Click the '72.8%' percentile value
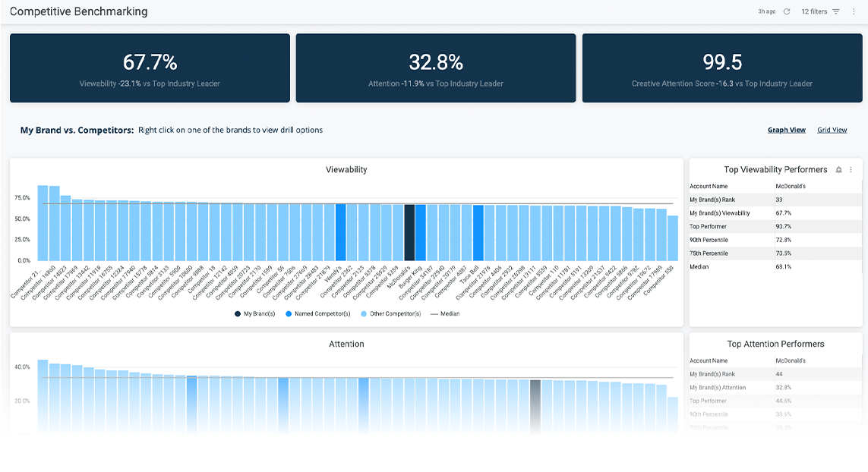 783,240
